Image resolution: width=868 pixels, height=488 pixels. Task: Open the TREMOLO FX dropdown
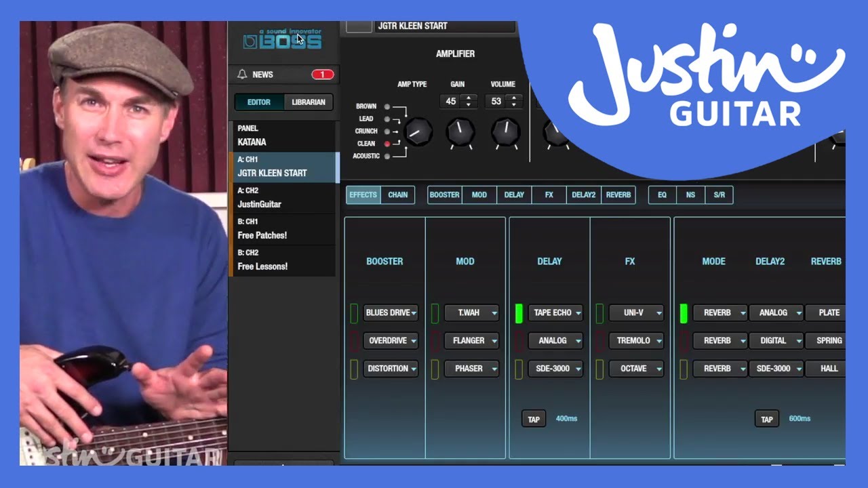[637, 341]
